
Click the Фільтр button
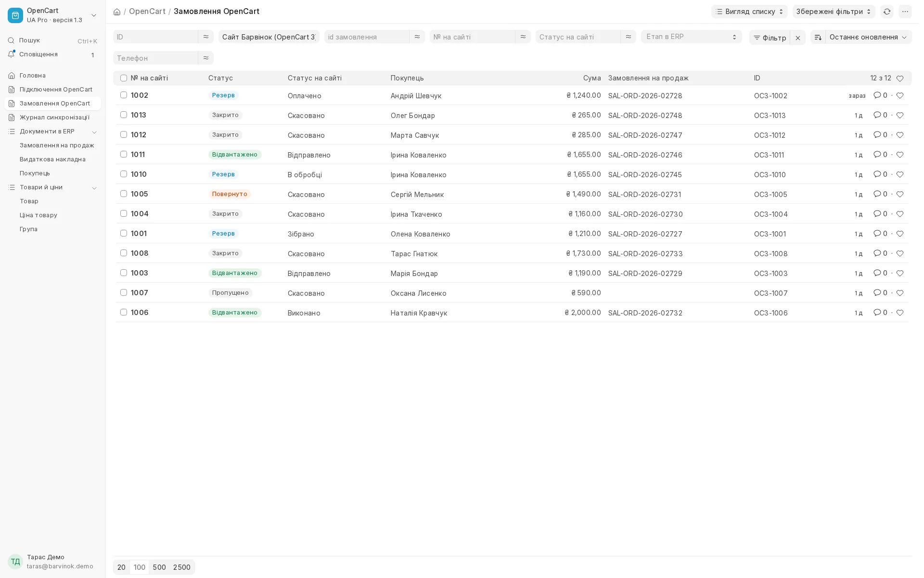click(770, 38)
